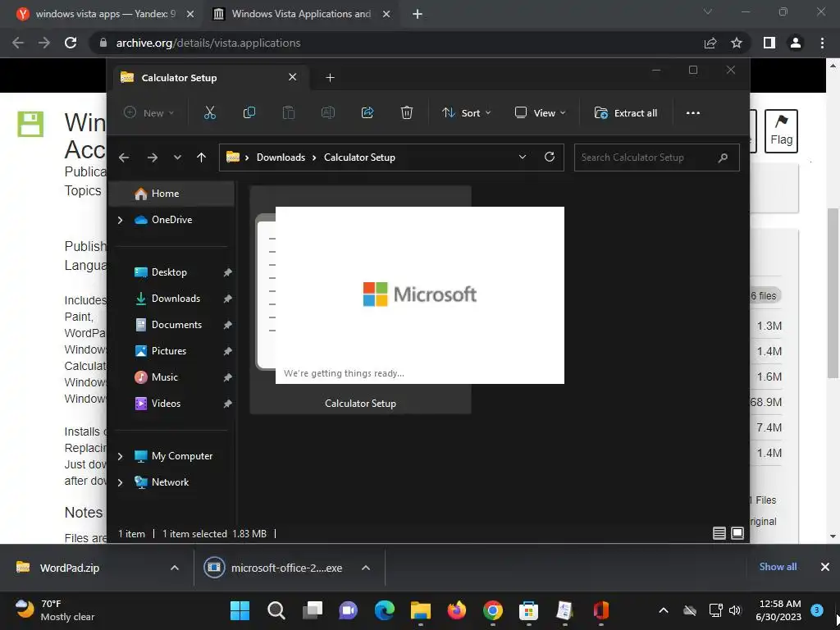Screen dimensions: 840x630
Task: Open Desktop in Quick access
Action: 169,272
